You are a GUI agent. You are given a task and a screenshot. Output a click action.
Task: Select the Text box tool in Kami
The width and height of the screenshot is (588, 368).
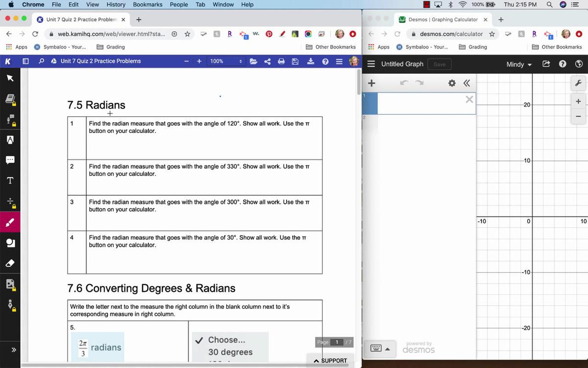10,181
